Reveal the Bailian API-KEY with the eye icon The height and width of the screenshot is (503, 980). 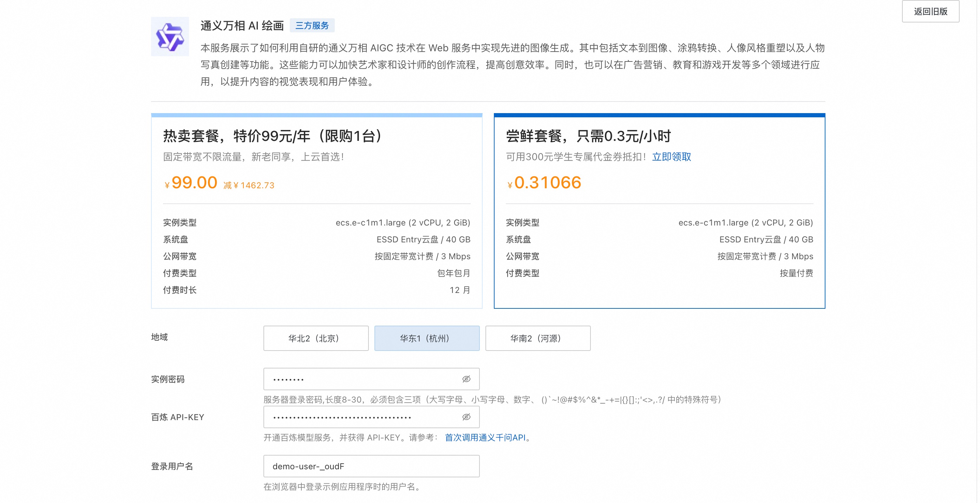point(466,417)
